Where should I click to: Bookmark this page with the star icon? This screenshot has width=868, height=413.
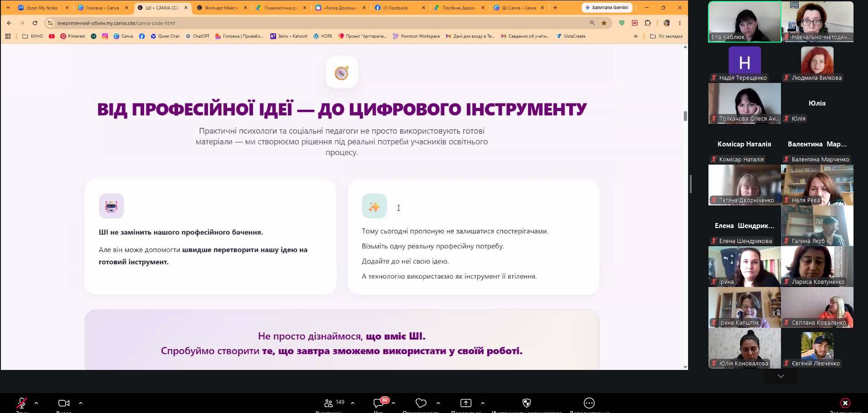(x=604, y=23)
